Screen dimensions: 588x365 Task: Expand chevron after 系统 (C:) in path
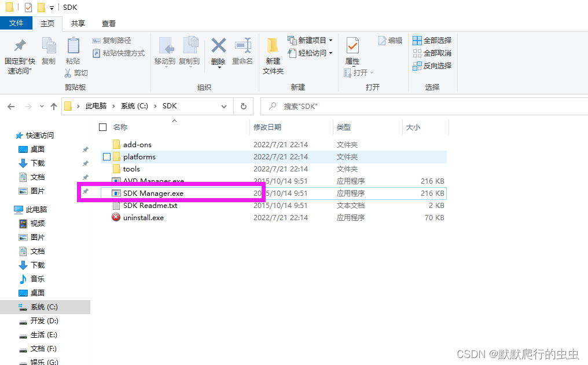point(155,106)
